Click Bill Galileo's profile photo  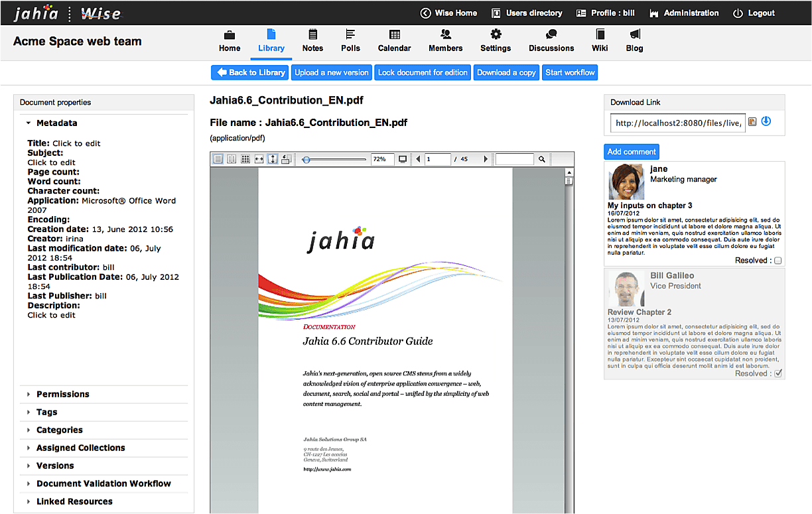627,289
